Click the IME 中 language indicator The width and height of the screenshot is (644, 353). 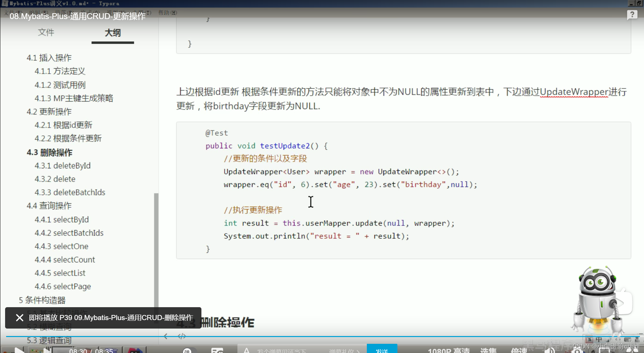[599, 339]
